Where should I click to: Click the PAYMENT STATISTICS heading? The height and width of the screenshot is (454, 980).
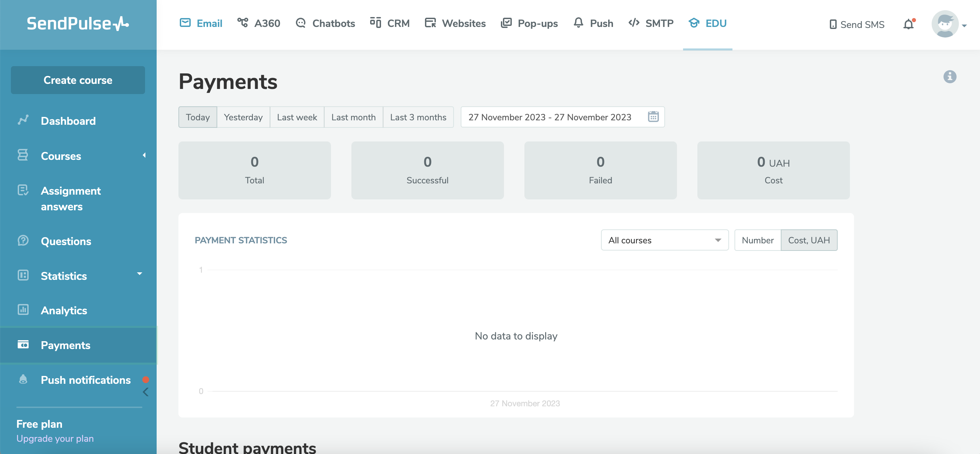click(241, 240)
